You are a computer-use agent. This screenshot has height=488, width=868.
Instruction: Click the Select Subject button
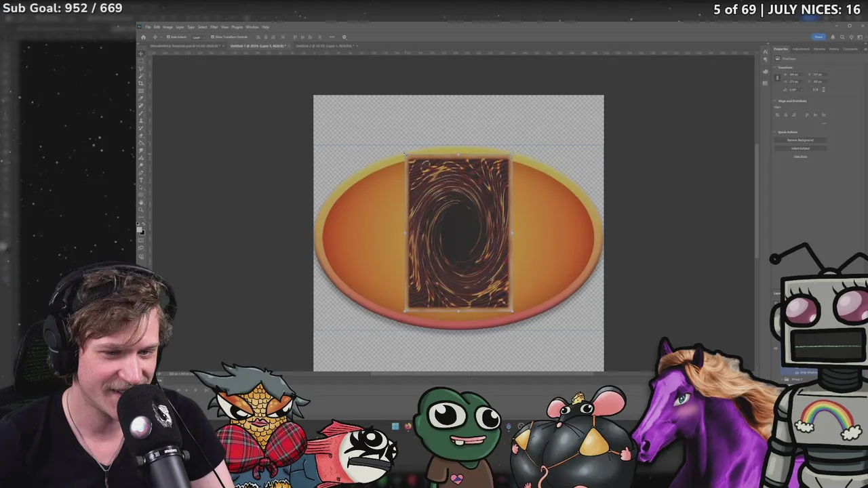800,148
